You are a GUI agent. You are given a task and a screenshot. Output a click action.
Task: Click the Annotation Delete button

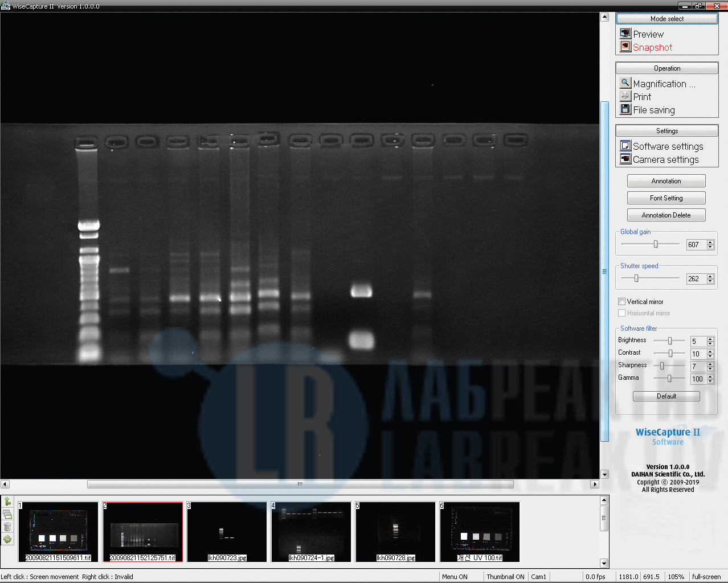pos(666,215)
